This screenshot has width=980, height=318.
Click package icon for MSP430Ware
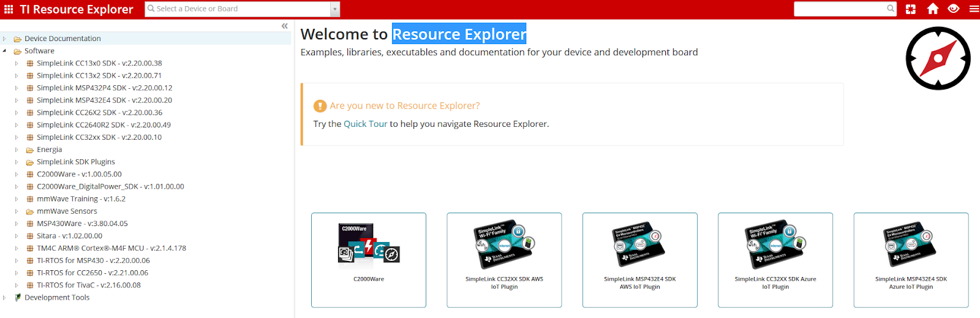click(30, 224)
